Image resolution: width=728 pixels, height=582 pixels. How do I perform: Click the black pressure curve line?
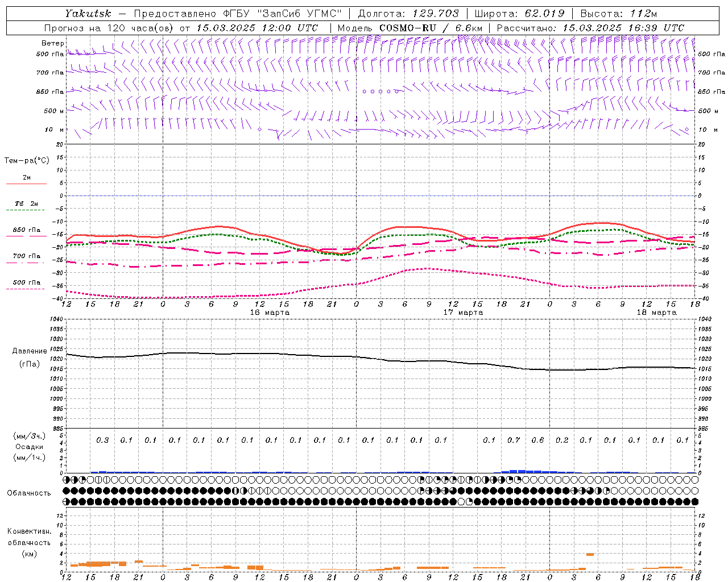381,359
